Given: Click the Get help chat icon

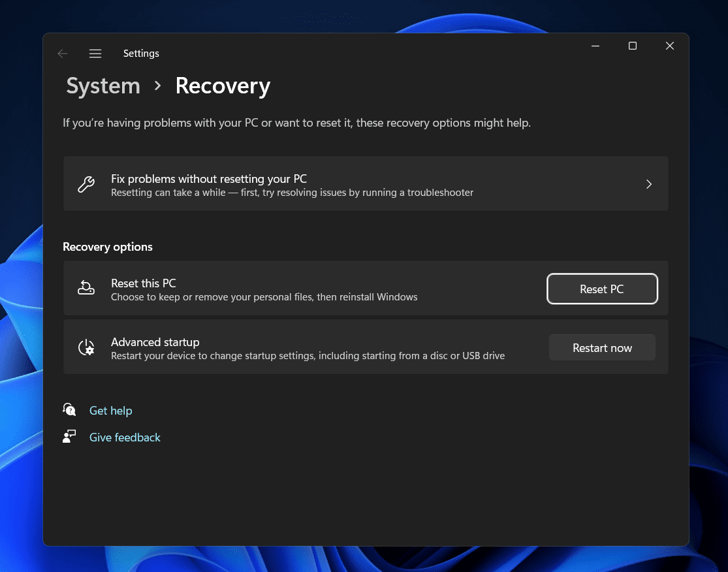Looking at the screenshot, I should 69,410.
